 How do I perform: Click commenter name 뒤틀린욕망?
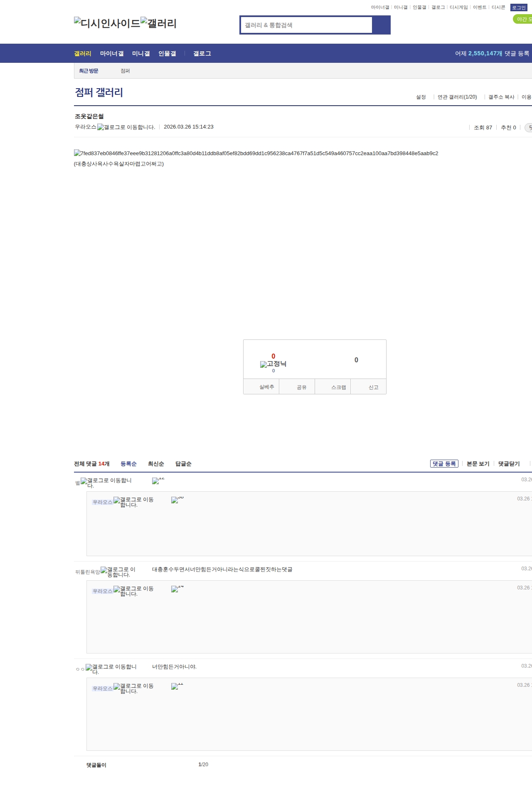88,572
